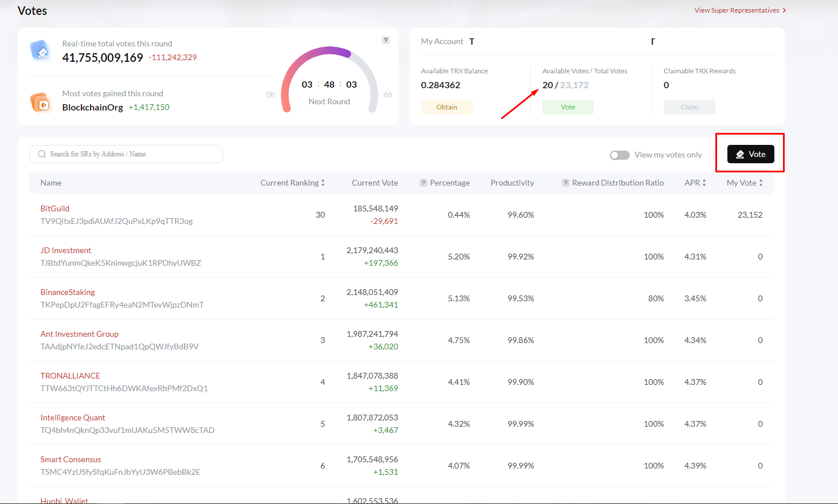Screen dimensions: 838x504
Task: Click the search magnifier icon
Action: coord(42,154)
